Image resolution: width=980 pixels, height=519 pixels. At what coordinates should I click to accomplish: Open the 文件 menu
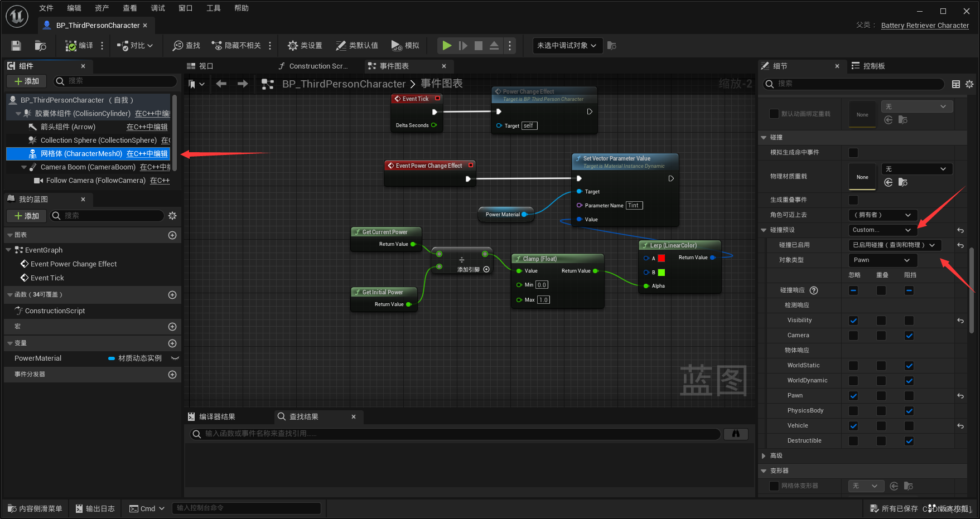click(46, 8)
